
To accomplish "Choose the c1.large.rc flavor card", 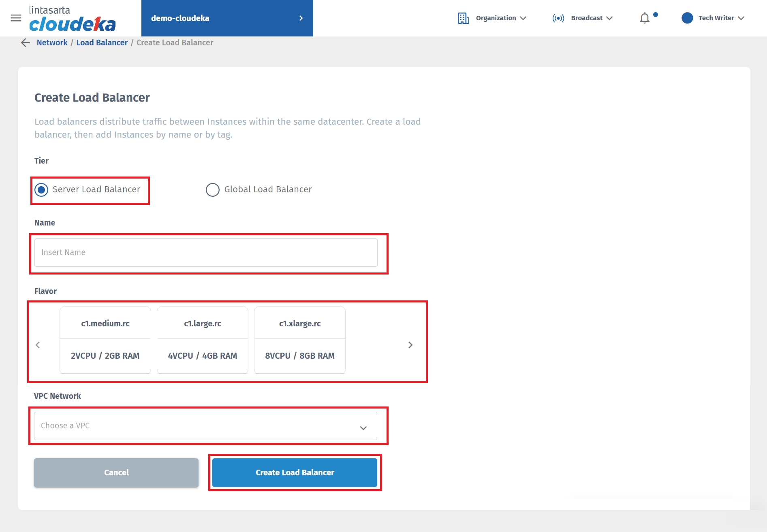I will tap(203, 340).
